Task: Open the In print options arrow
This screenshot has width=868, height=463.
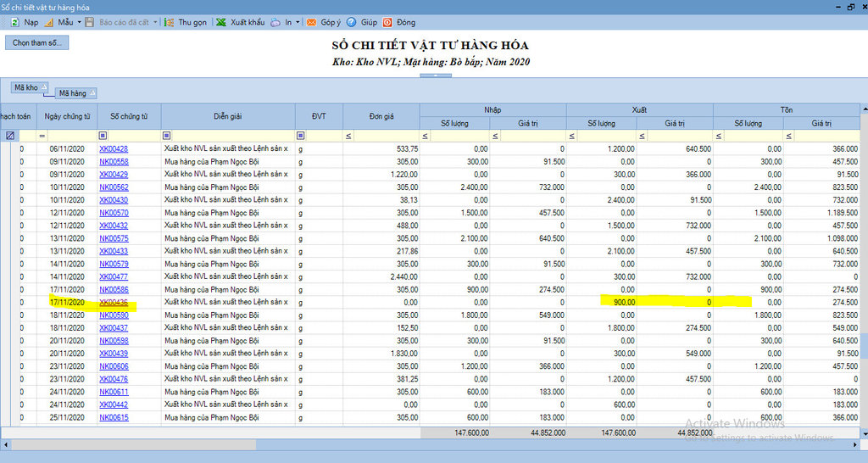Action: (x=298, y=22)
